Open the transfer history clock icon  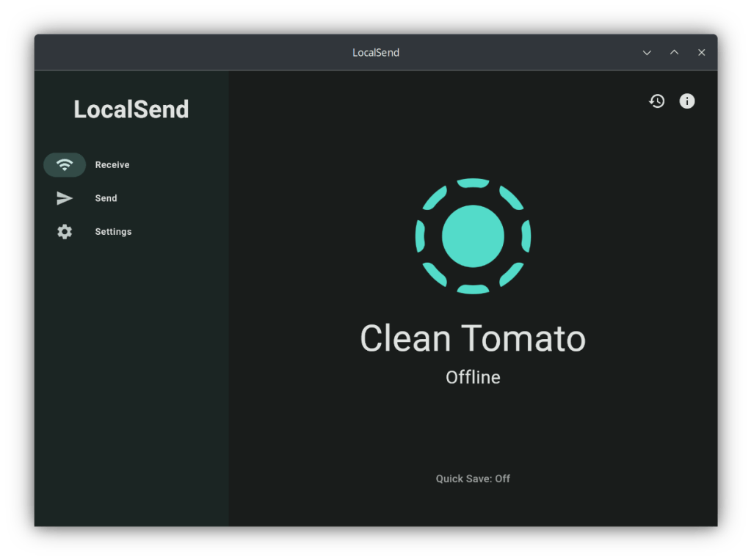[656, 101]
